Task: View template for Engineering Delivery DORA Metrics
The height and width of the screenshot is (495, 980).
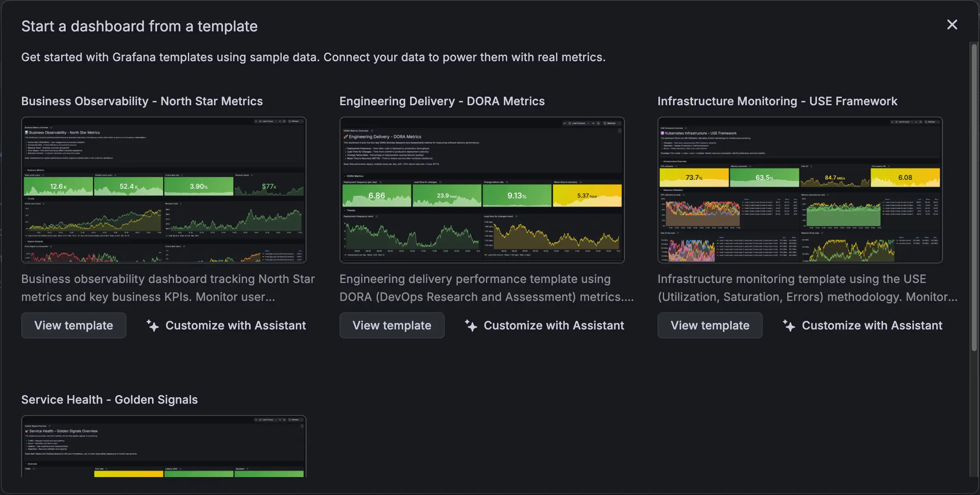Action: (x=392, y=325)
